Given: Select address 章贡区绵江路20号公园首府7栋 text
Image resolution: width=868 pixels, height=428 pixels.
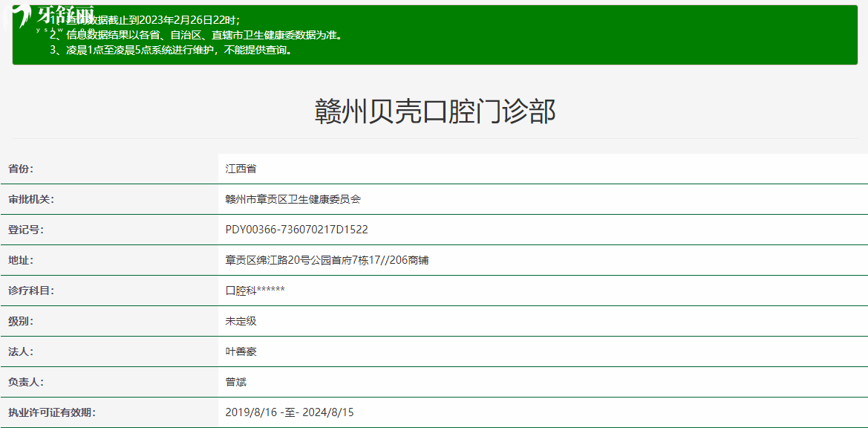Looking at the screenshot, I should pos(295,260).
